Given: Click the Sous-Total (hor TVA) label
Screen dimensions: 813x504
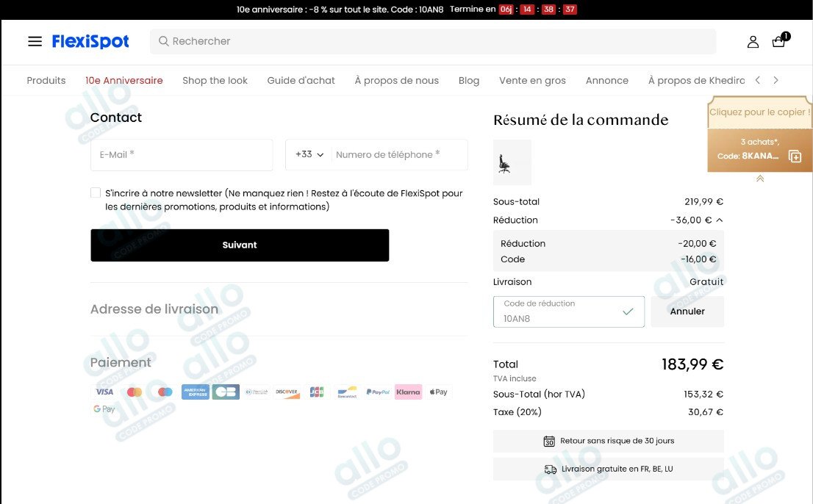Looking at the screenshot, I should coord(539,395).
